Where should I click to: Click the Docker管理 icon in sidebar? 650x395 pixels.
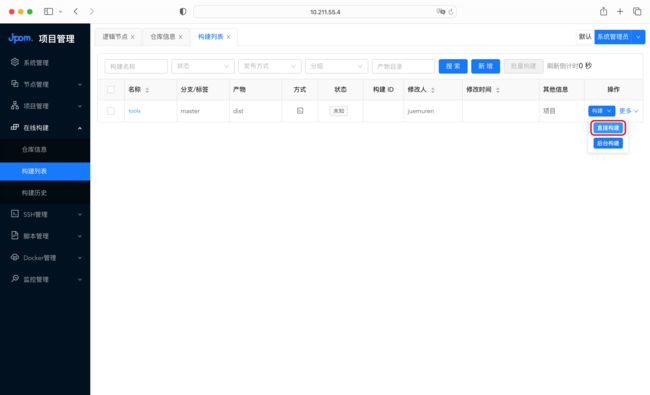[15, 257]
